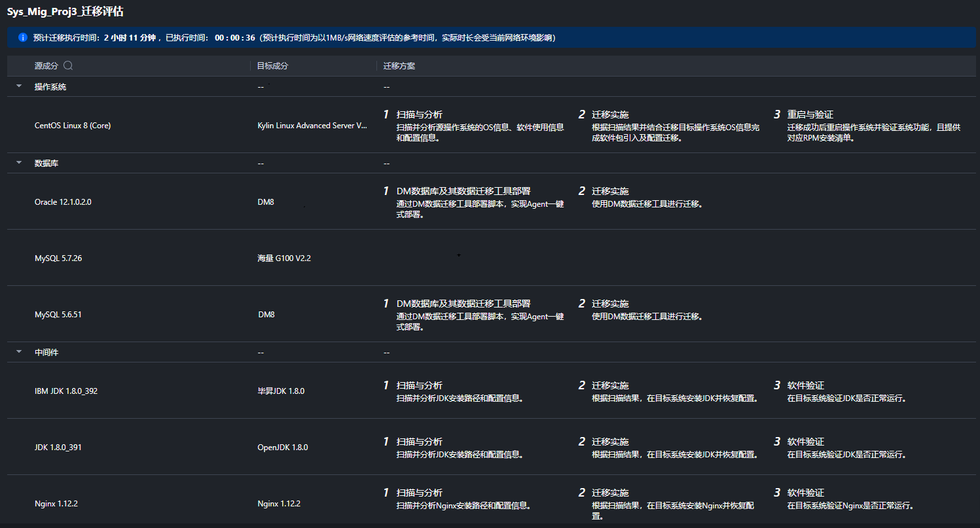Click DM8 target in the Oracle row

266,202
